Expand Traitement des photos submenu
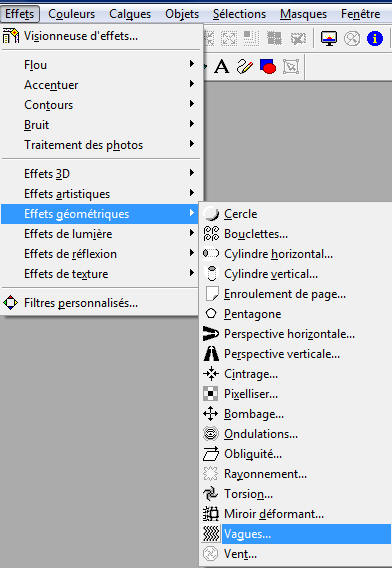The height and width of the screenshot is (568, 392). (100, 145)
